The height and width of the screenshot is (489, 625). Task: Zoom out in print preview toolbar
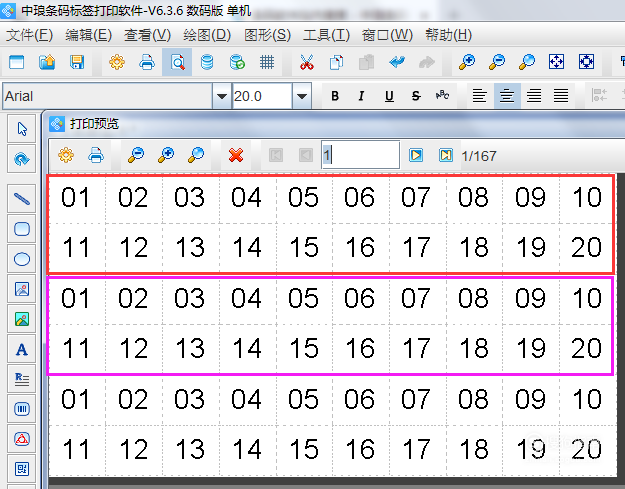[x=136, y=155]
